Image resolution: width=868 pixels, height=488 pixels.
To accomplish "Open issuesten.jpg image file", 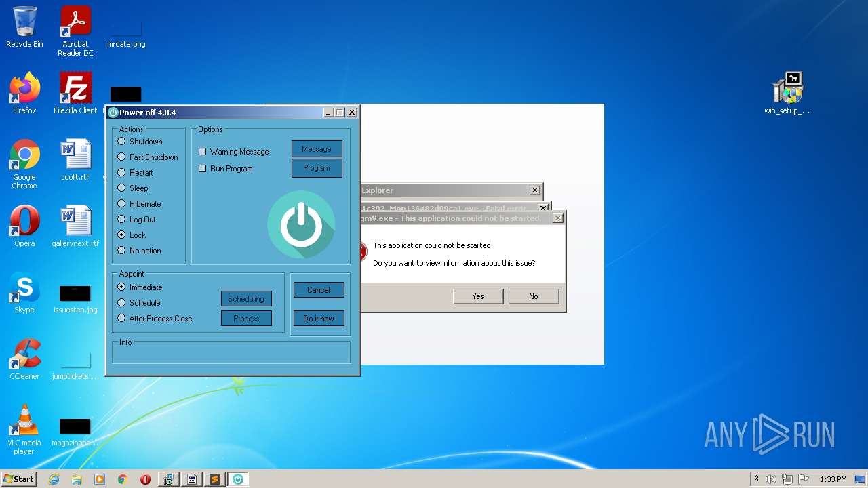I will 75,298.
